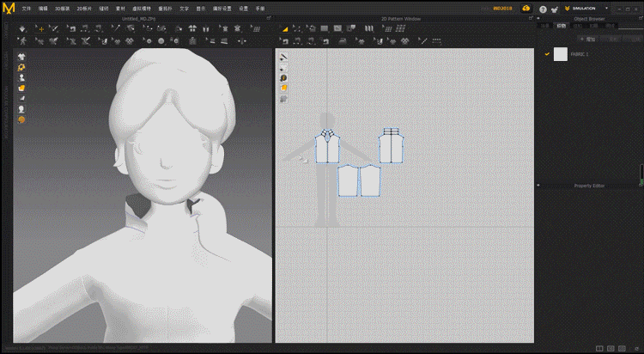Click the orange cloud account icon
The width and height of the screenshot is (644, 354).
point(526,9)
